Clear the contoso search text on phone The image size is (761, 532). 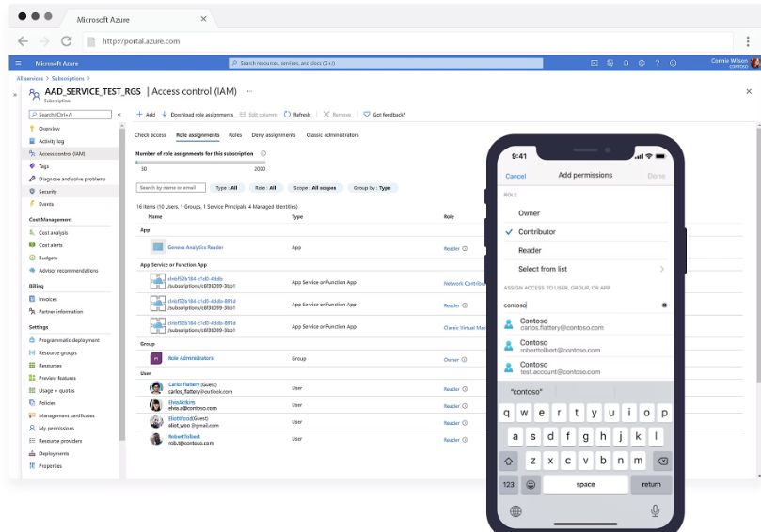[x=664, y=305]
